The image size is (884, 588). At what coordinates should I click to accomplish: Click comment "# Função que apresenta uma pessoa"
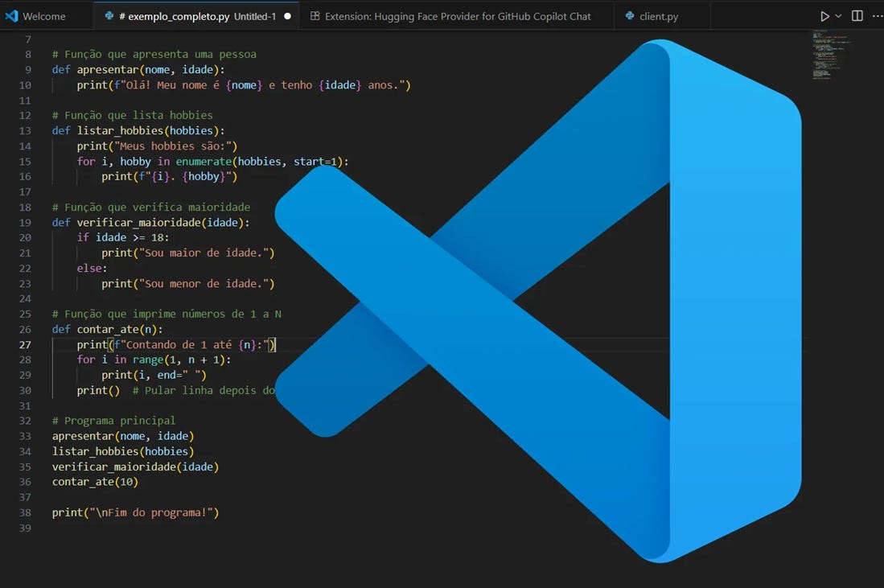[x=154, y=54]
